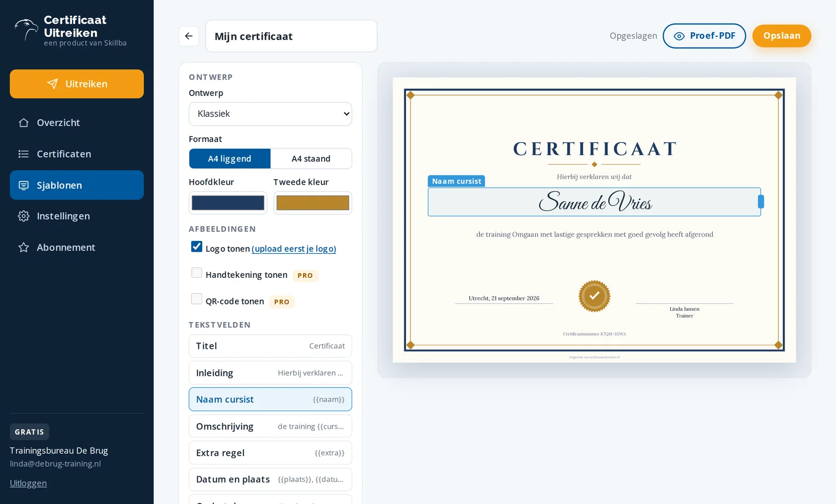Click the GRATIS plan badge
This screenshot has height=504, width=836.
pos(29,432)
